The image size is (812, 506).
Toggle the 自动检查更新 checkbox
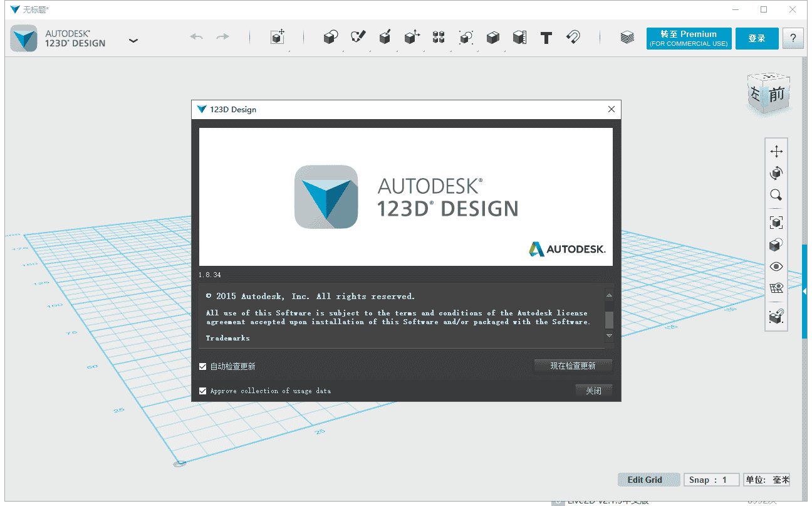202,366
